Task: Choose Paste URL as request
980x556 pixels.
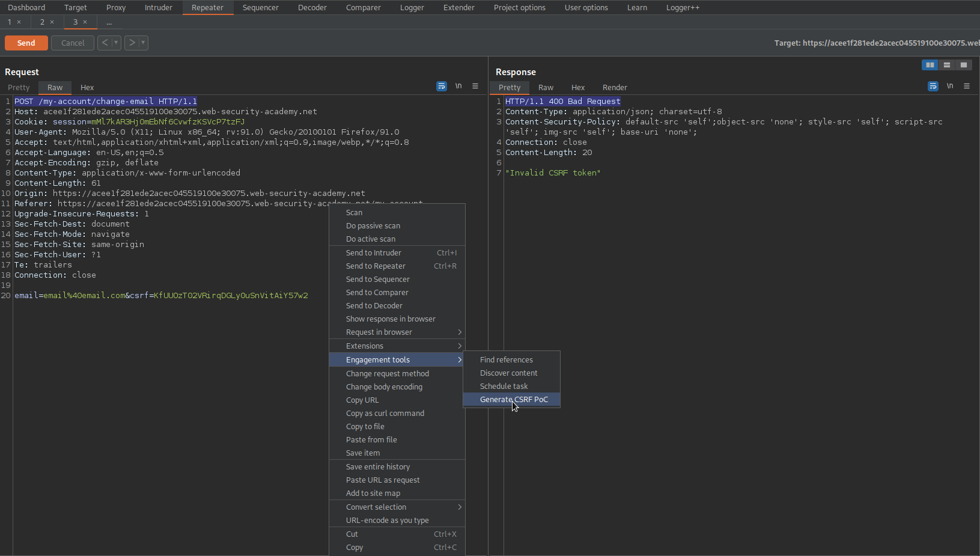Action: [397, 480]
